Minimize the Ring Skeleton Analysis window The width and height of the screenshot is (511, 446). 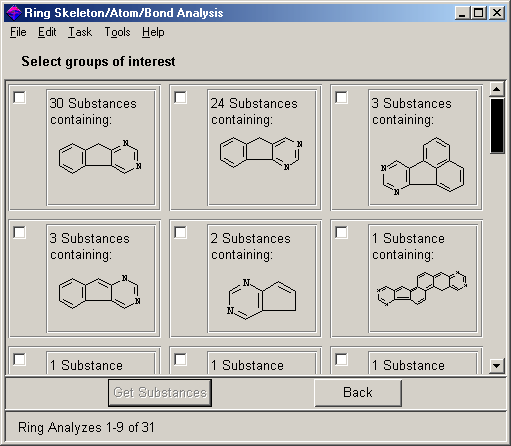click(462, 13)
